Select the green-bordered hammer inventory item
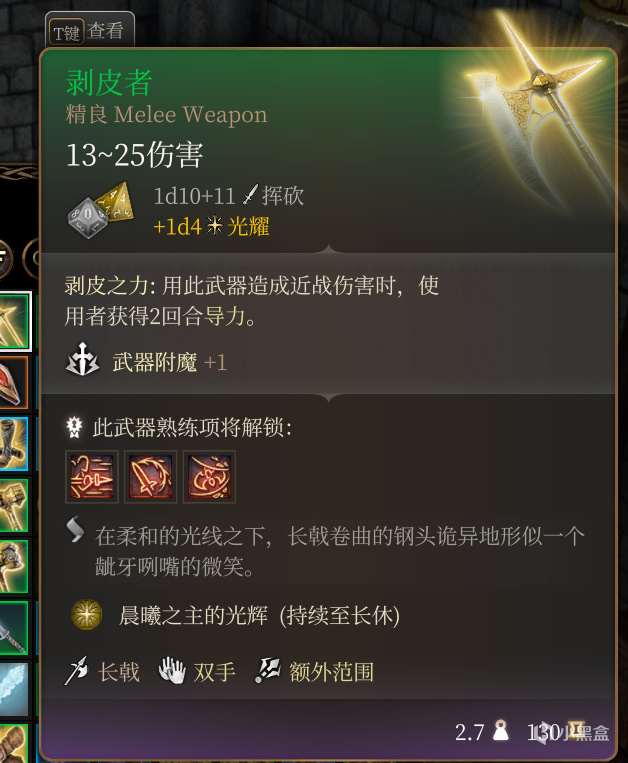Viewport: 628px width, 763px height. tap(13, 505)
